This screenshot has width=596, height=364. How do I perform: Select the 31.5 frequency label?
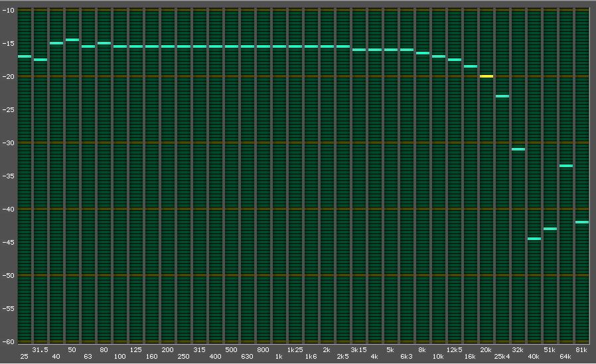tap(40, 350)
